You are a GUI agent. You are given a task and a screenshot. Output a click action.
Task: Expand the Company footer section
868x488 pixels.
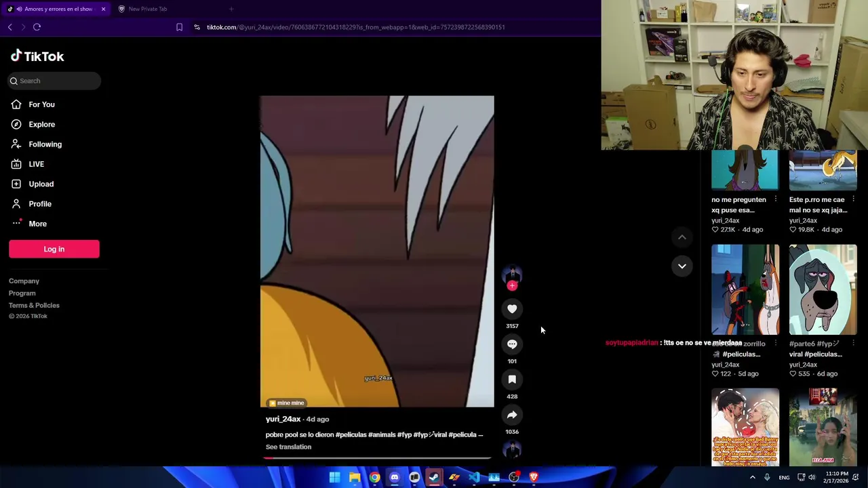[x=24, y=281]
